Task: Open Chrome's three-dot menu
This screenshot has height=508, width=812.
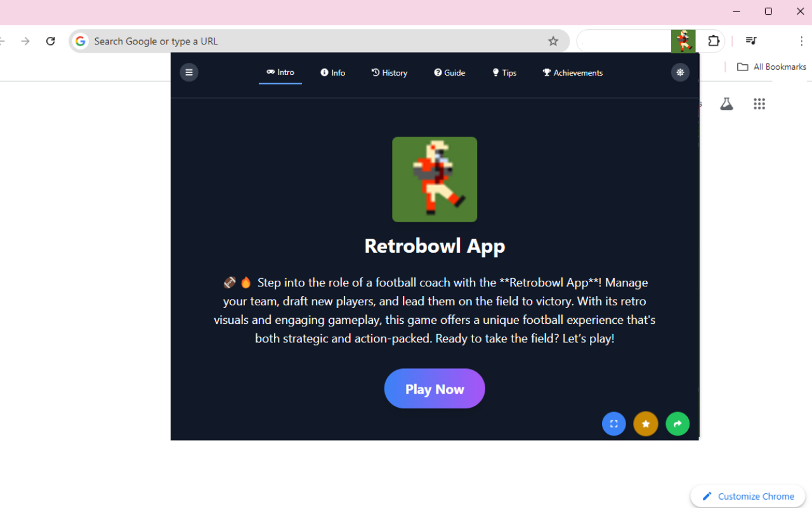Action: point(802,41)
